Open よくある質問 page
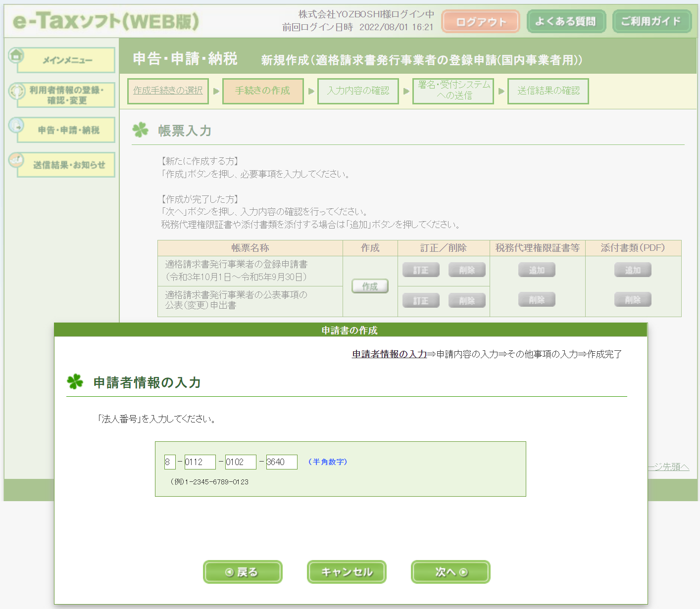The image size is (700, 609). (x=566, y=21)
